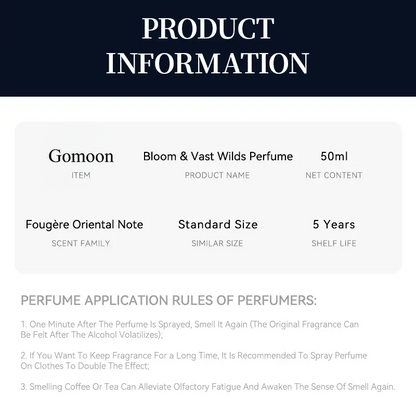
Task: Select rule two about keeping fragrance
Action: pyautogui.click(x=194, y=361)
